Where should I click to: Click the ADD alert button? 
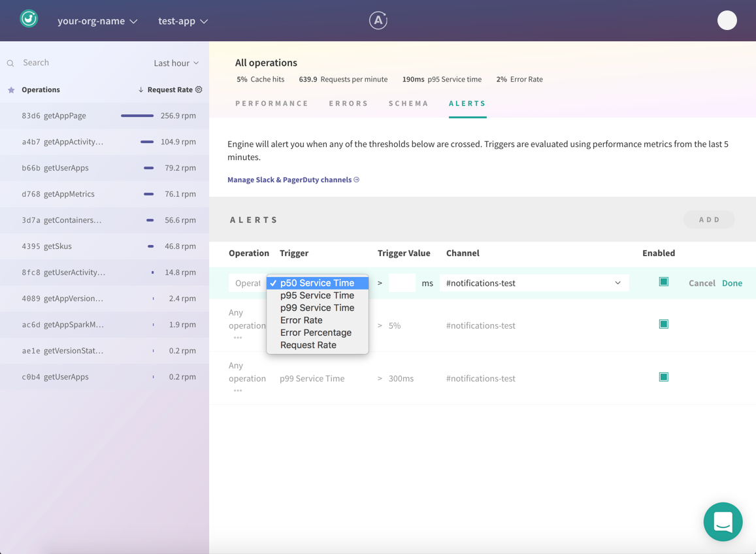(x=709, y=220)
